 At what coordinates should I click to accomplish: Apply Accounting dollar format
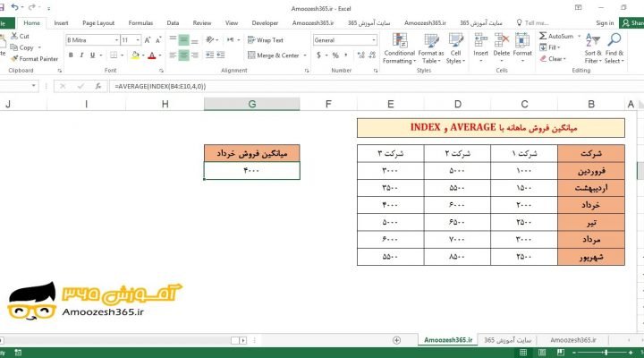[318, 55]
